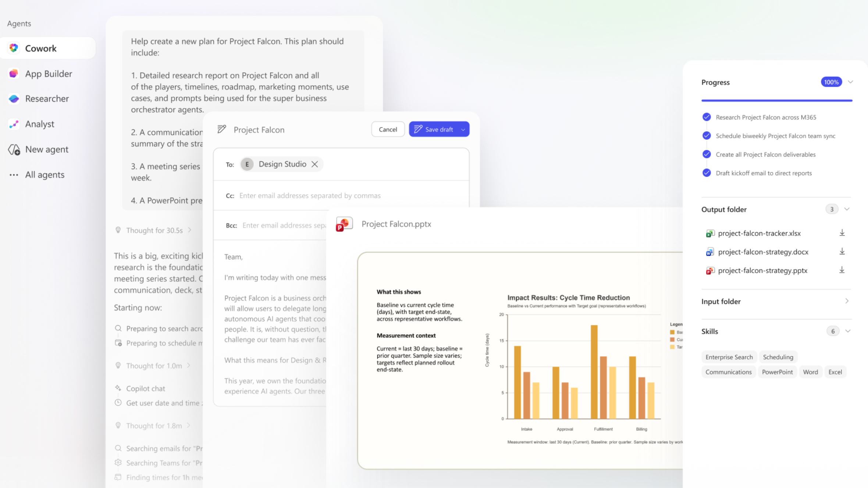Remove Design Studio recipient with X
Image resolution: width=868 pixels, height=488 pixels.
click(315, 164)
